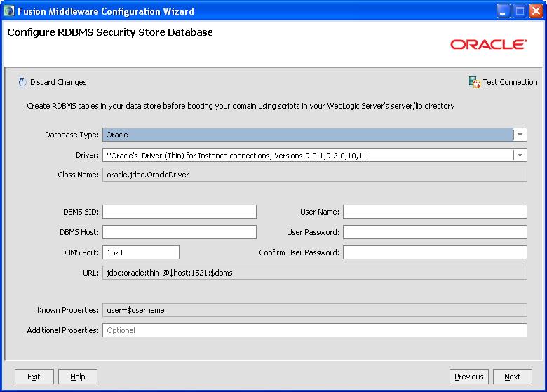547x392 pixels.
Task: Click the 'Additional Properties:' label
Action: 63,330
